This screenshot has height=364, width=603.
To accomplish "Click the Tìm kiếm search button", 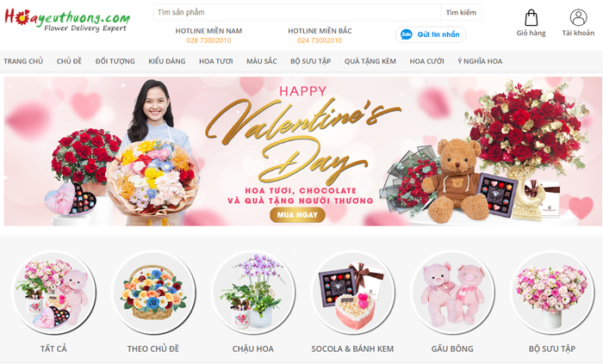I will (x=461, y=12).
